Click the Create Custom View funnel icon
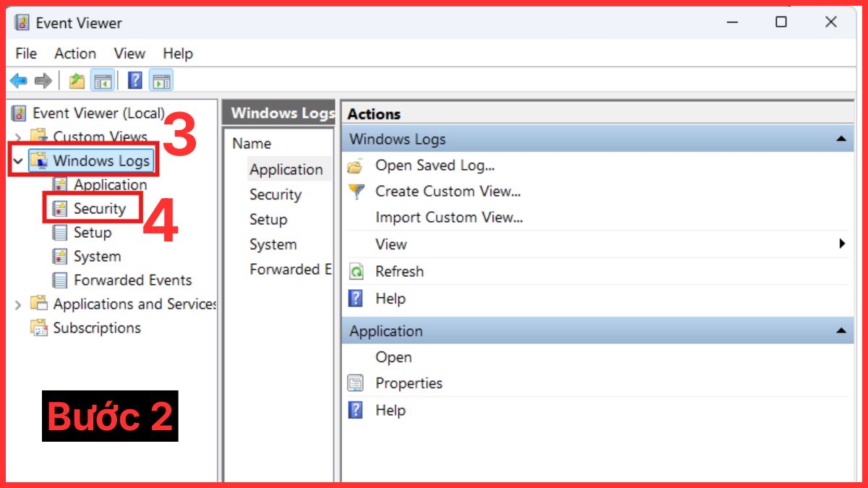Screen dimensions: 868x488 (356, 192)
